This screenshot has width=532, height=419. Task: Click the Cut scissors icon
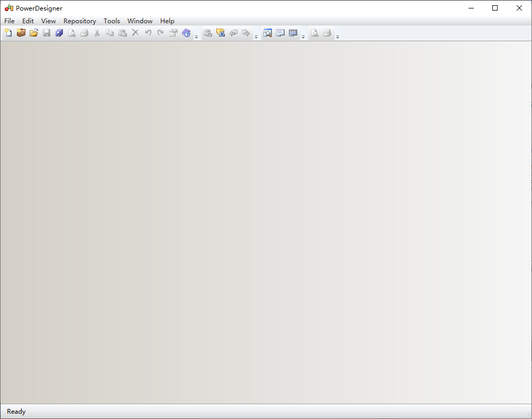[97, 33]
